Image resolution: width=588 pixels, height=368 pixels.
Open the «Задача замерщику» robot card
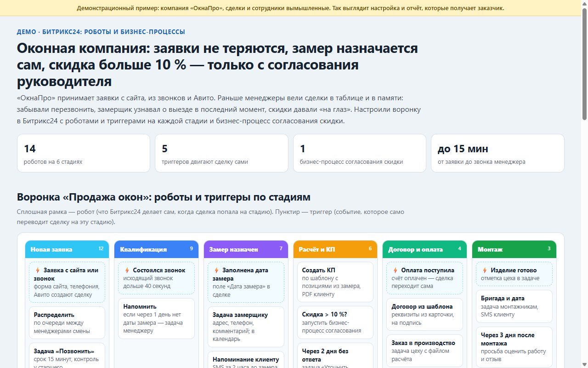click(246, 327)
